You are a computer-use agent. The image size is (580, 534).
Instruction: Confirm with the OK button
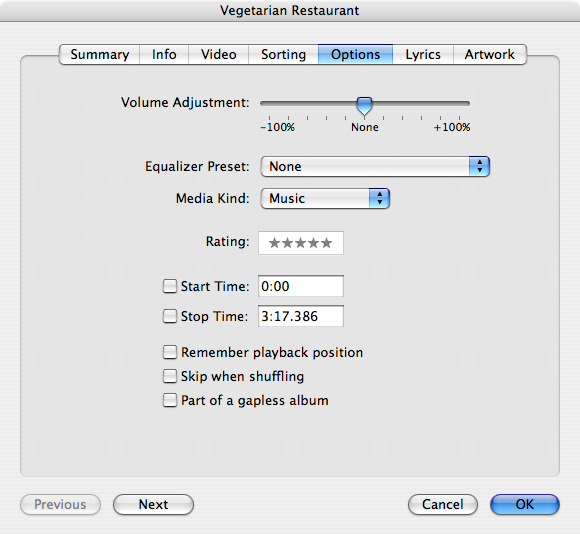click(x=525, y=504)
